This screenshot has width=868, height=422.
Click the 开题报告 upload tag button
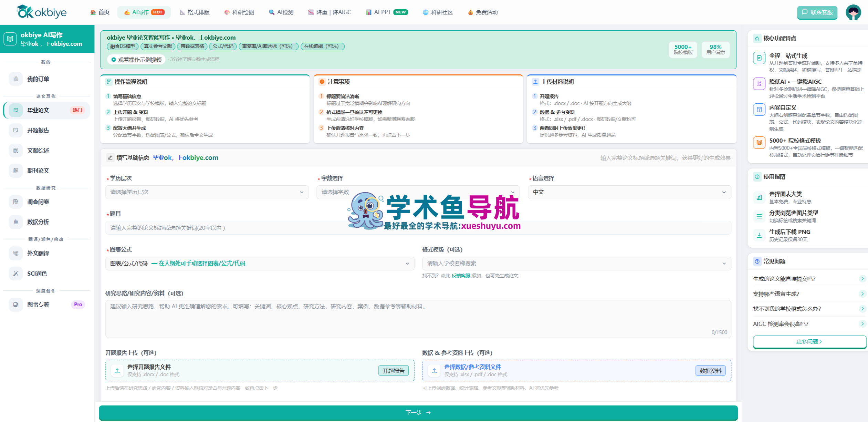coord(394,371)
